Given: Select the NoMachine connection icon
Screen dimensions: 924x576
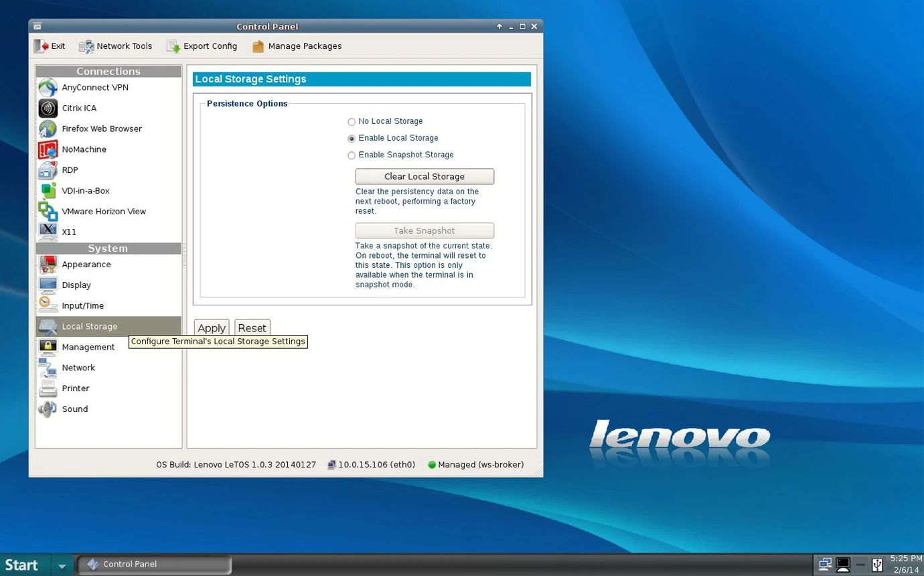Looking at the screenshot, I should coord(48,149).
